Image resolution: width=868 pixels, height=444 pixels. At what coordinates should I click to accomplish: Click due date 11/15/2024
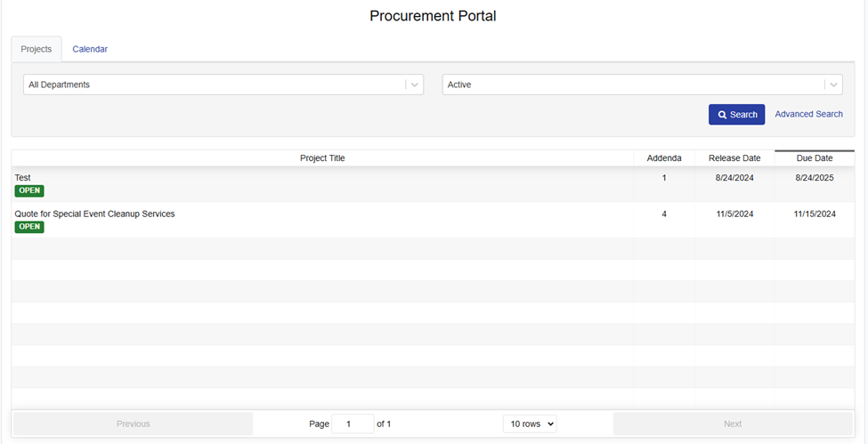815,214
